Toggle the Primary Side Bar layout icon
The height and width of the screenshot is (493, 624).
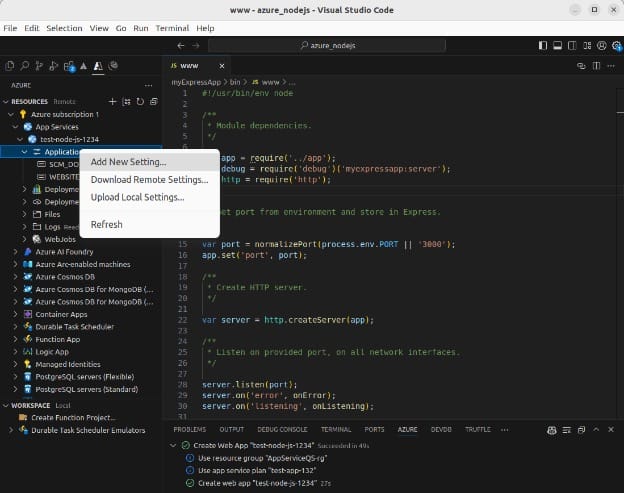543,45
